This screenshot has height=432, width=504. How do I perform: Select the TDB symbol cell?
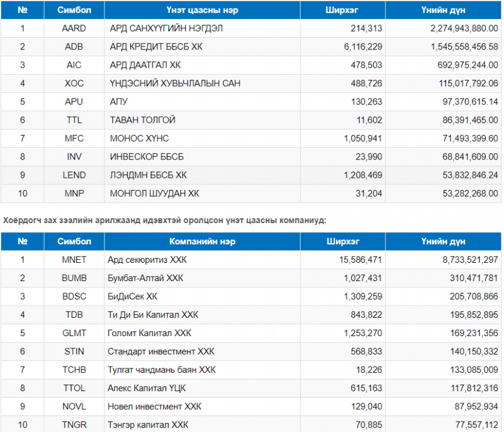coord(74,314)
